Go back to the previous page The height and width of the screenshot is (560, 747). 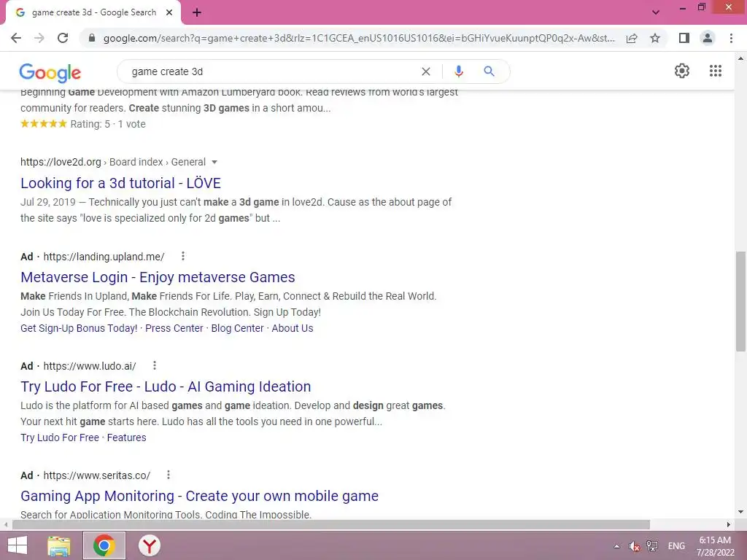click(x=16, y=38)
